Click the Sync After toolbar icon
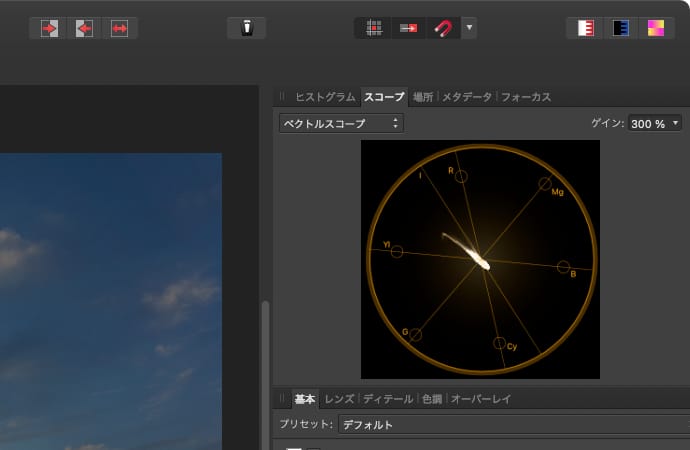The height and width of the screenshot is (450, 690). (x=84, y=28)
